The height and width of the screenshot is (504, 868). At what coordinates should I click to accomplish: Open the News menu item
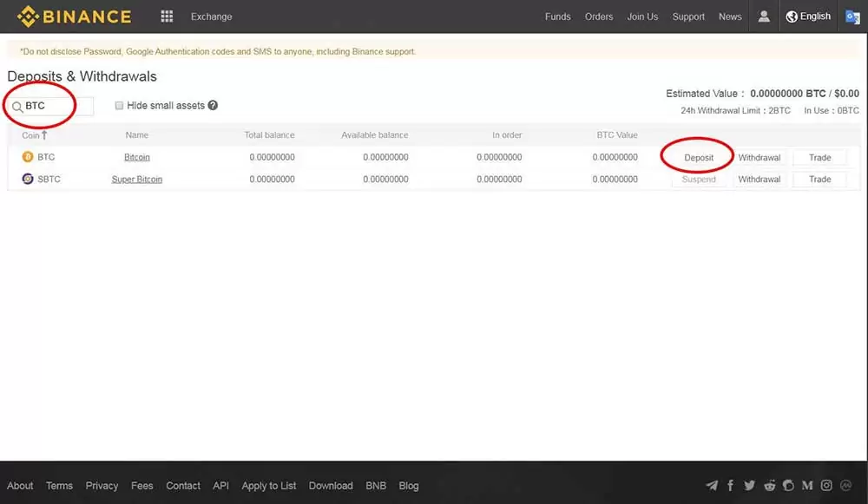[730, 16]
